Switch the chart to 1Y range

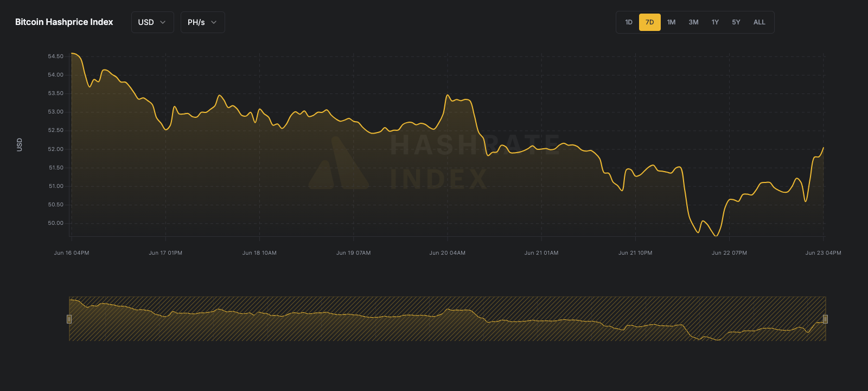715,22
